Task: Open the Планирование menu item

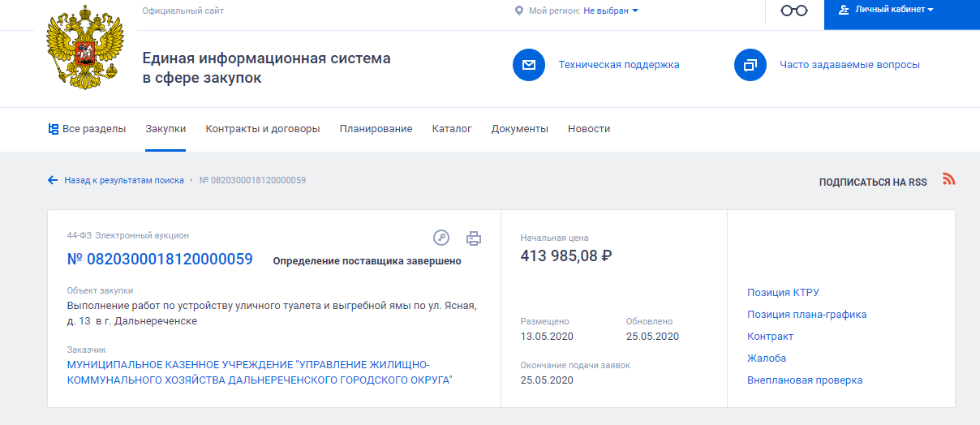Action: (376, 129)
